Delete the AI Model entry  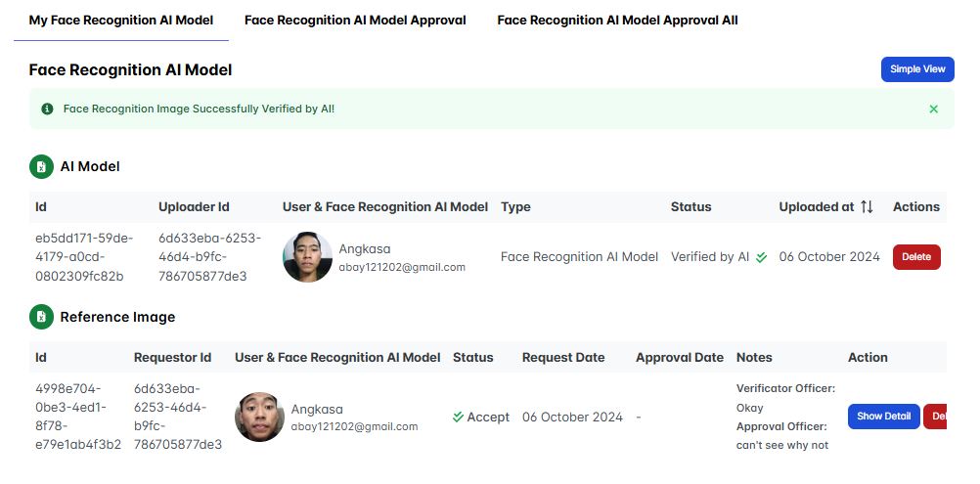(x=915, y=257)
